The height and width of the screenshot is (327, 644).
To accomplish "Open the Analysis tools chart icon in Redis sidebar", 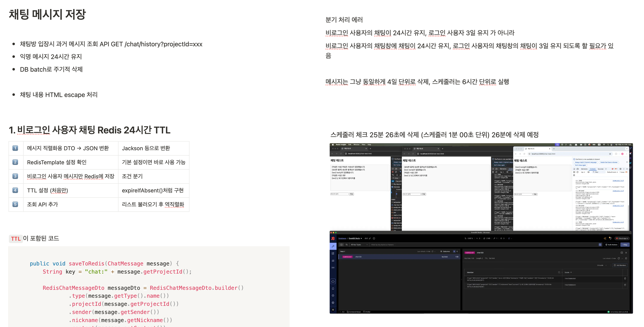I will (333, 260).
